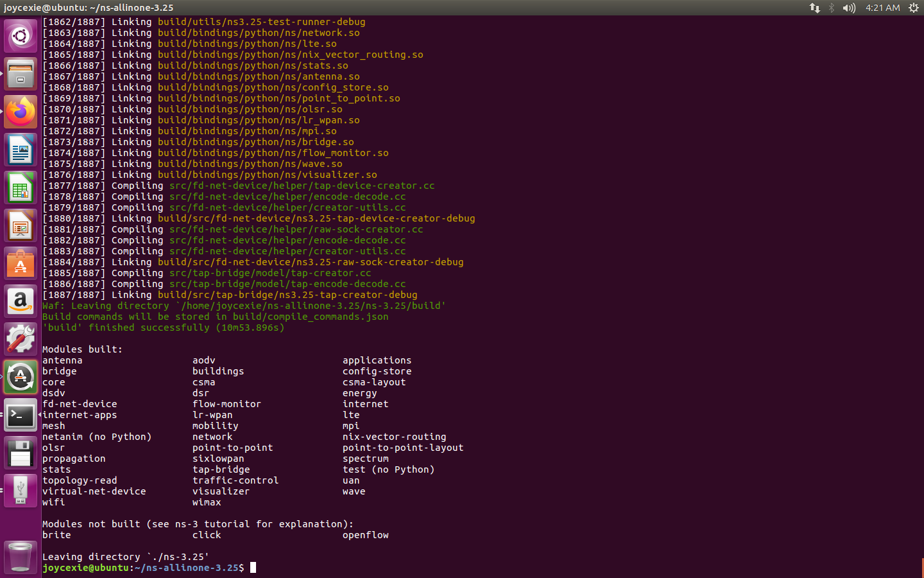Open Ubuntu Software Center

pyautogui.click(x=21, y=263)
